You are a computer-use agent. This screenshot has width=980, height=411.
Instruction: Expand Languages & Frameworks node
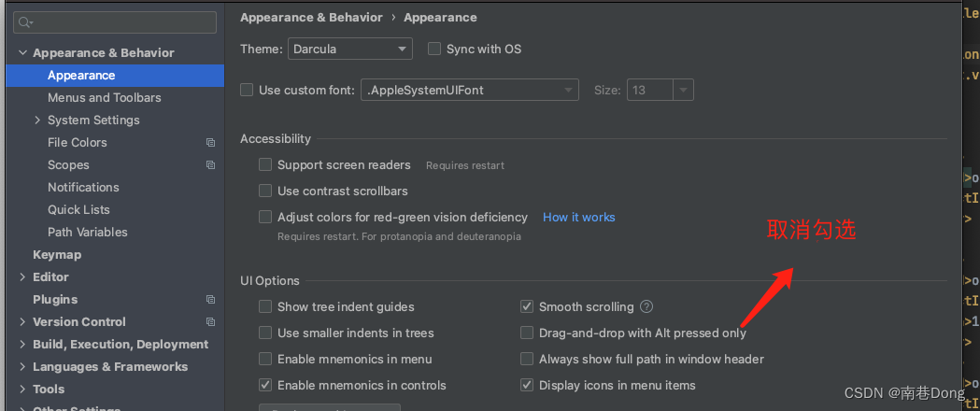pos(23,367)
